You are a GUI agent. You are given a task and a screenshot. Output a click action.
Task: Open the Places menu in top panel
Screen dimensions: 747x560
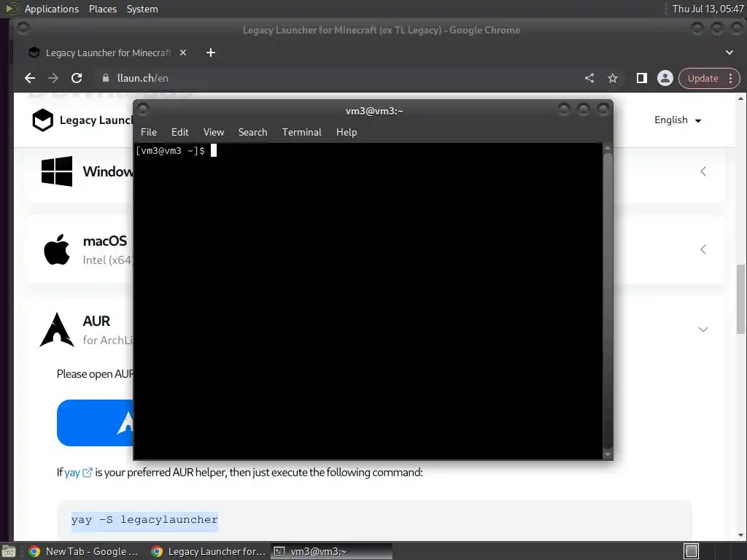click(x=102, y=9)
